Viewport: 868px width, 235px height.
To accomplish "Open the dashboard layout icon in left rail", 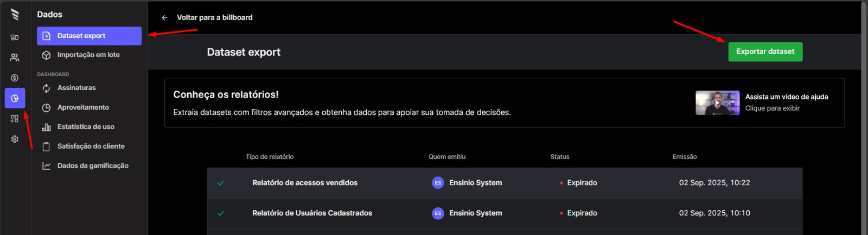I will pyautogui.click(x=15, y=37).
